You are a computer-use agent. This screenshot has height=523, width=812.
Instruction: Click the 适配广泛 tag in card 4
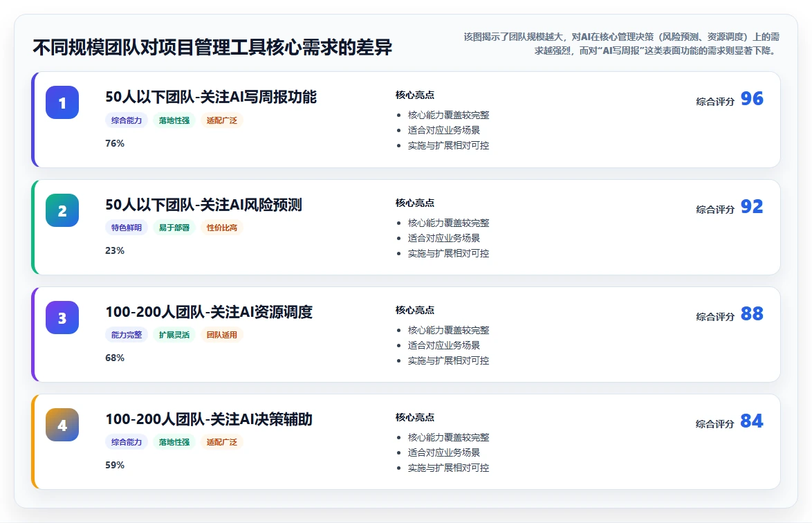pyautogui.click(x=221, y=441)
